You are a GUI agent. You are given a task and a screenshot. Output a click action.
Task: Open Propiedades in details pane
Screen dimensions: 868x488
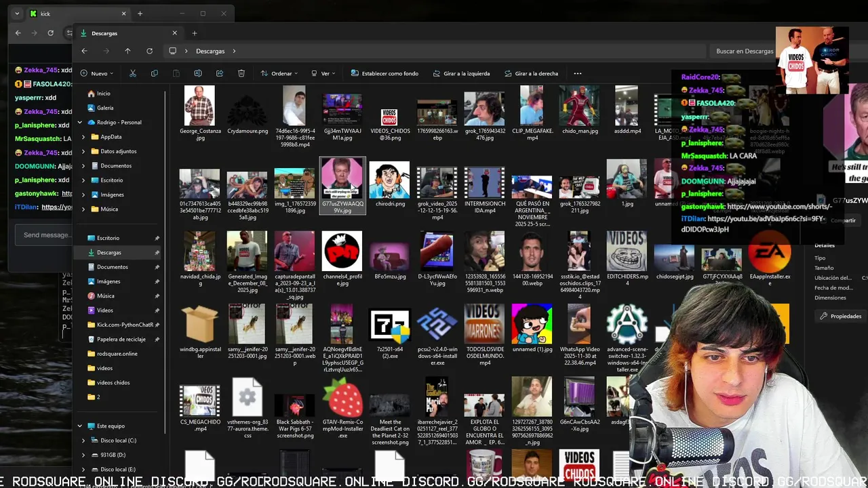pyautogui.click(x=841, y=316)
